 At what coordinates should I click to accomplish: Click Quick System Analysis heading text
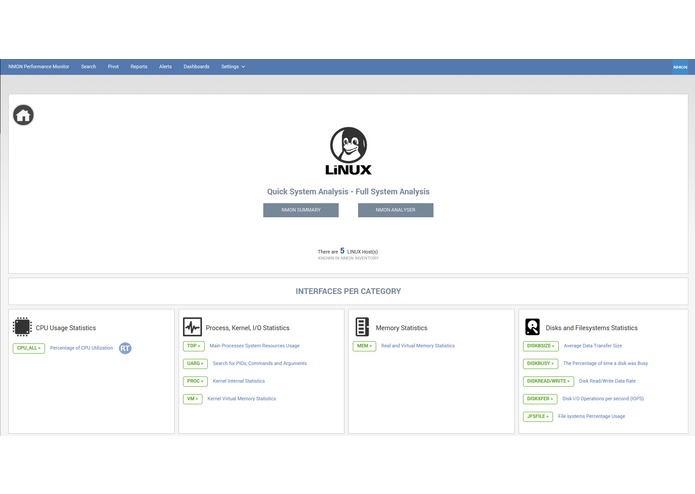pos(308,192)
